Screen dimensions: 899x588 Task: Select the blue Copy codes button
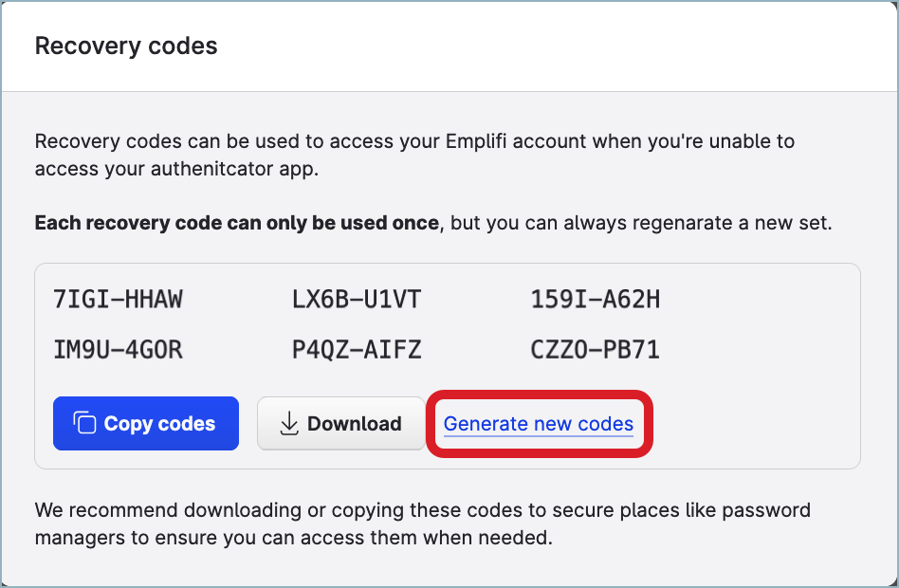point(145,423)
